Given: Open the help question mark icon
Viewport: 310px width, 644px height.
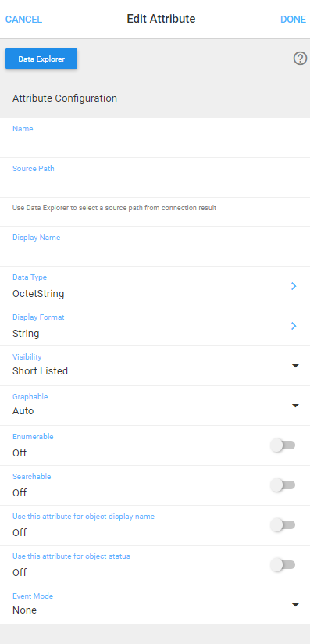Looking at the screenshot, I should [x=300, y=59].
